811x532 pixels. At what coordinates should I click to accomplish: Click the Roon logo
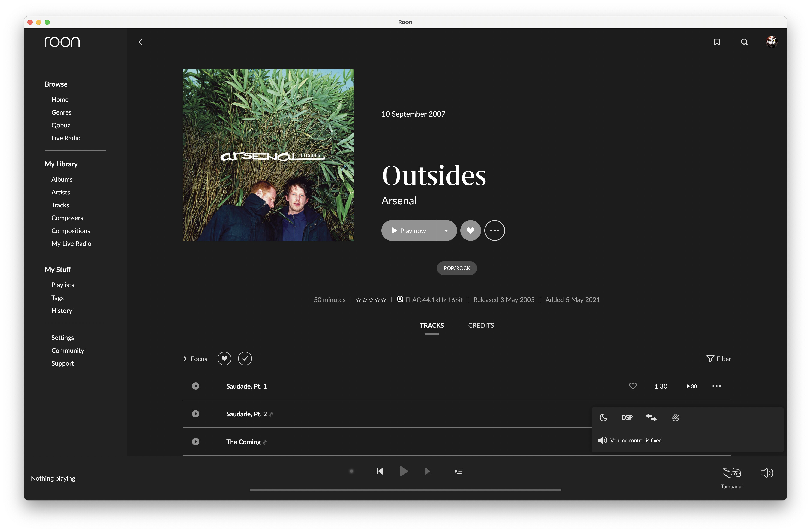pos(62,42)
